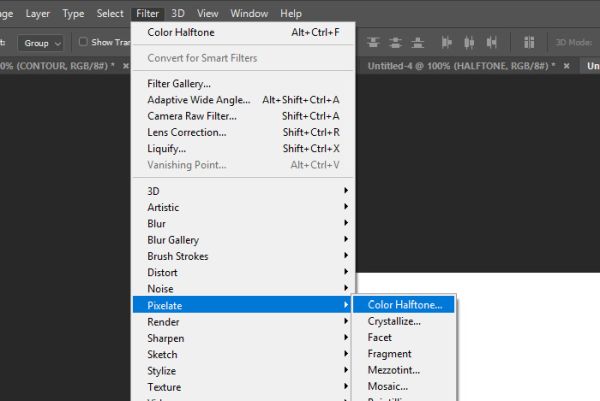Choose Liquify... filter

tap(243, 148)
